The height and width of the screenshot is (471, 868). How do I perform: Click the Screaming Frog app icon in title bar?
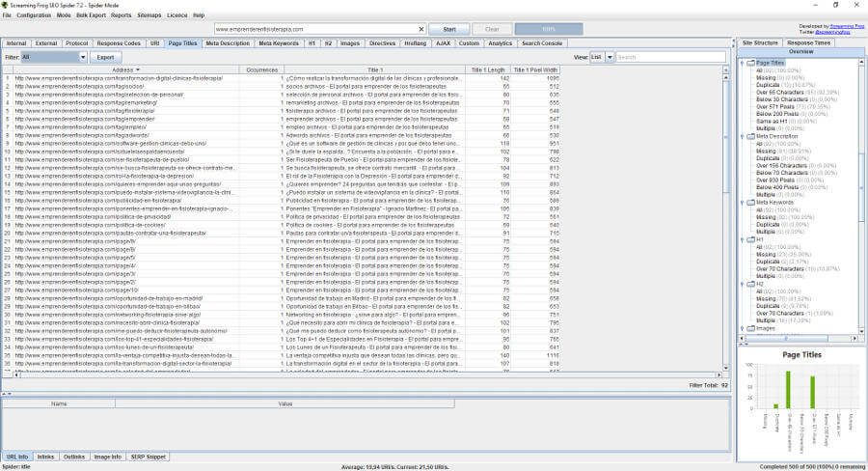pos(5,5)
